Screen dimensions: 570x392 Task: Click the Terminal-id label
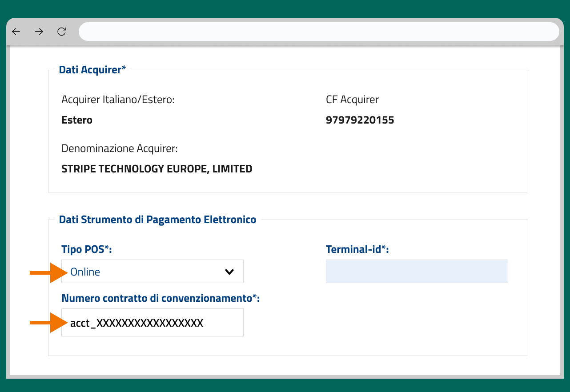[x=357, y=249]
